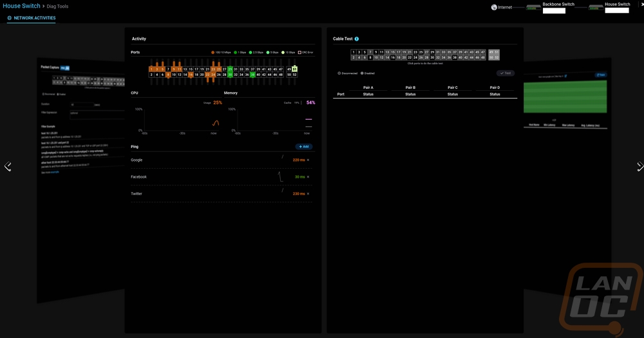Go to previous panel with left arrow
The image size is (644, 338).
point(8,166)
